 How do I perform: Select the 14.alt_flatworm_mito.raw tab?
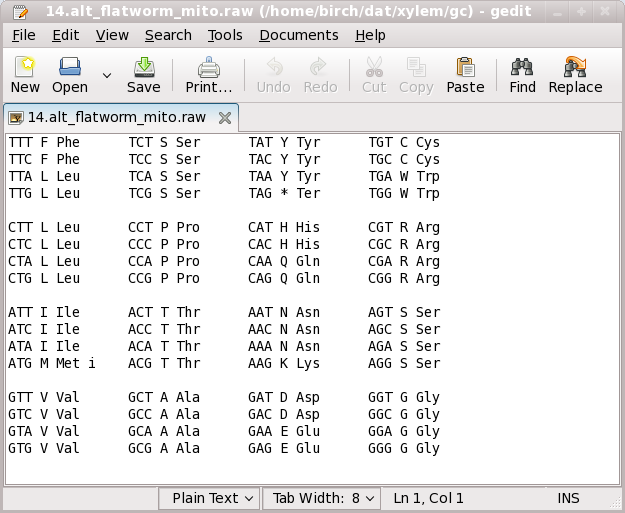(115, 117)
